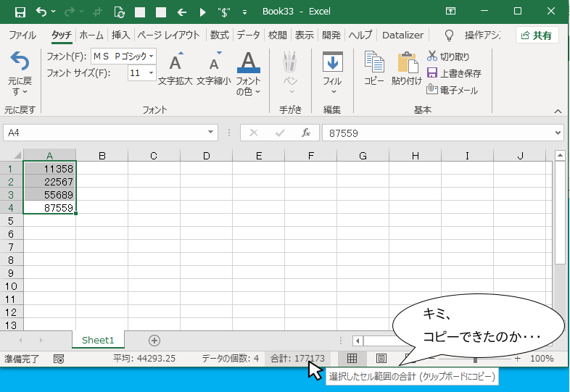This screenshot has width=570, height=392.
Task: Click 平均: 44293.25 in status bar
Action: (x=144, y=359)
